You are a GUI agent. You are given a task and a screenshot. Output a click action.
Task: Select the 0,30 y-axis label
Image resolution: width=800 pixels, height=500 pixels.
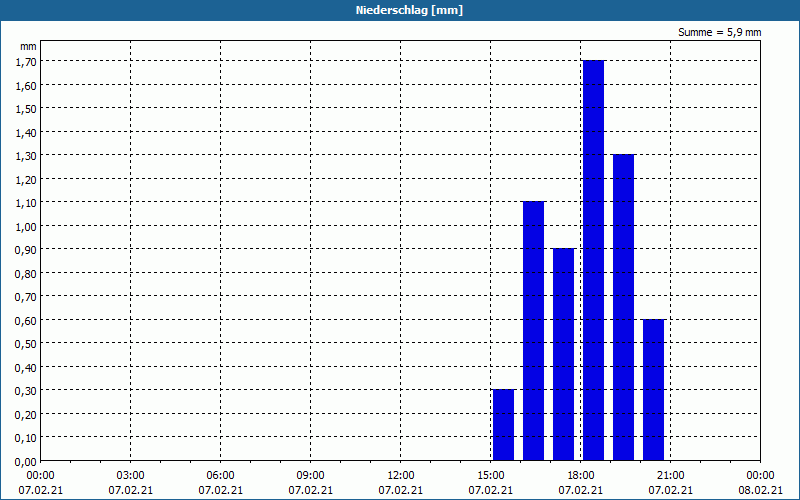tap(26, 391)
